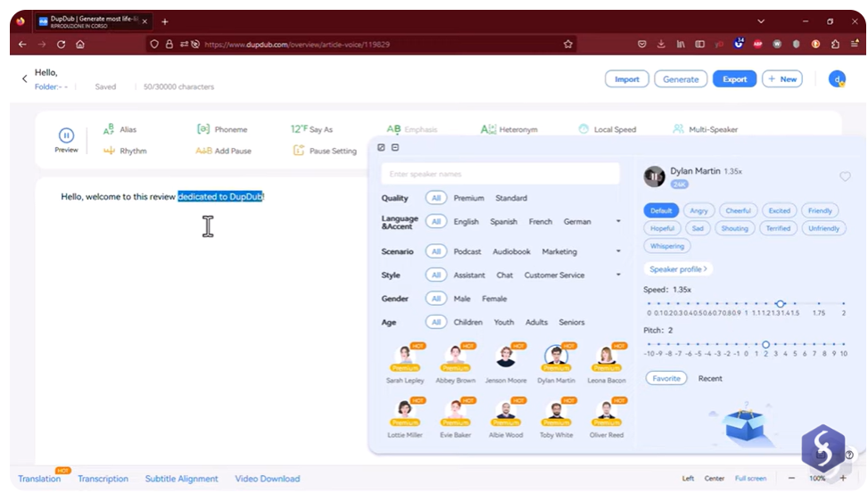Screen dimensions: 868x501
Task: Zoom out with the minus icon
Action: point(791,479)
